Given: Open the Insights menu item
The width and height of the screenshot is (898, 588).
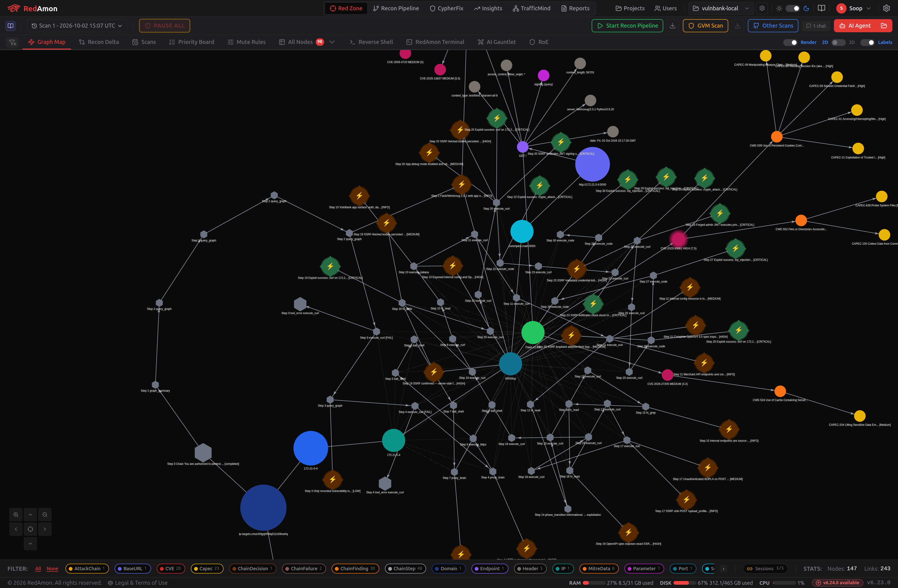Looking at the screenshot, I should [x=488, y=8].
